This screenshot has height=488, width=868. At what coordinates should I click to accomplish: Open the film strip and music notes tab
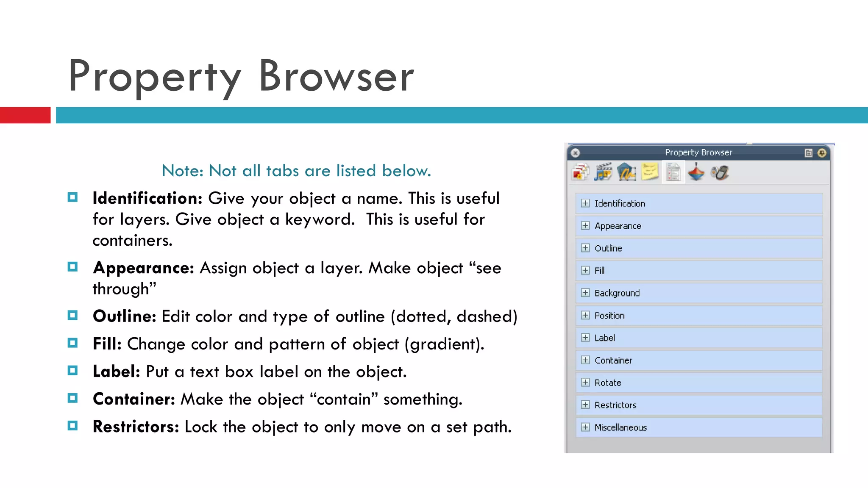click(x=603, y=172)
